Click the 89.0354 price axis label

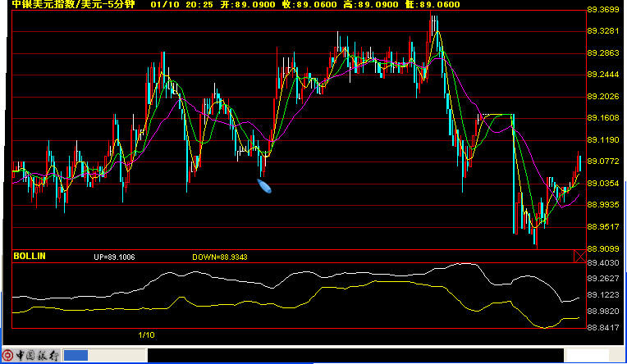point(603,184)
